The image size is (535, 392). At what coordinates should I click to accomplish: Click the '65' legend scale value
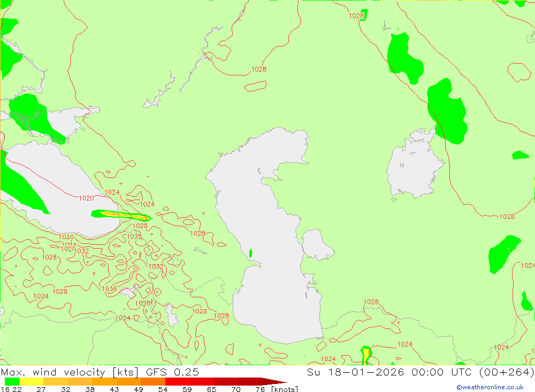point(211,389)
